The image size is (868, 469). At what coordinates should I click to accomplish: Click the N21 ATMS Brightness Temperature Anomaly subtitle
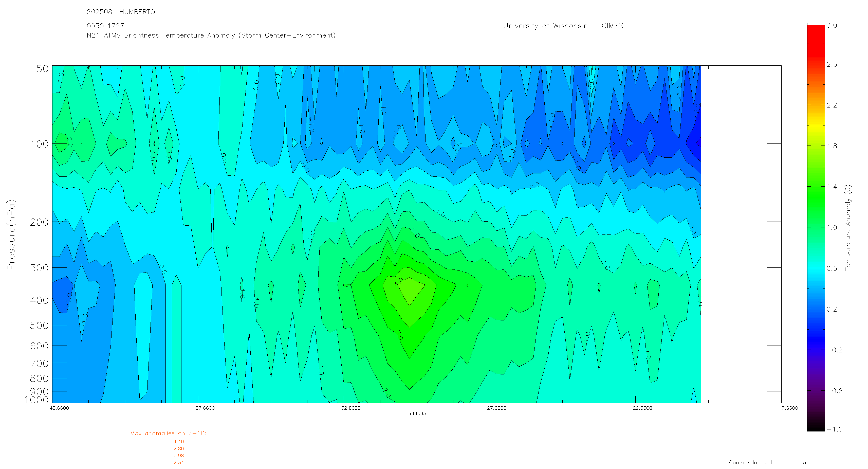pyautogui.click(x=211, y=35)
